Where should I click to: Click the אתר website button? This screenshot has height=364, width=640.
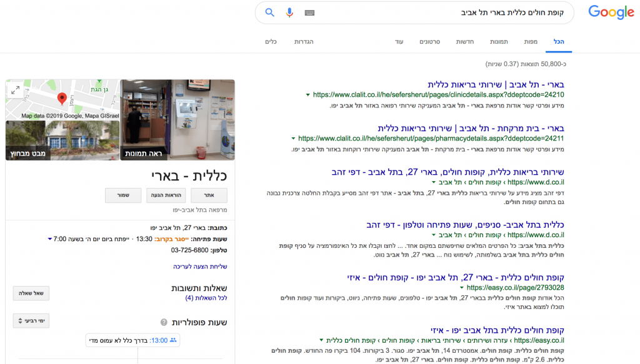209,195
